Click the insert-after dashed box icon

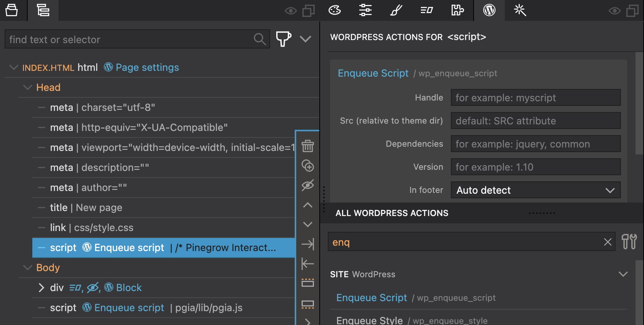307,305
